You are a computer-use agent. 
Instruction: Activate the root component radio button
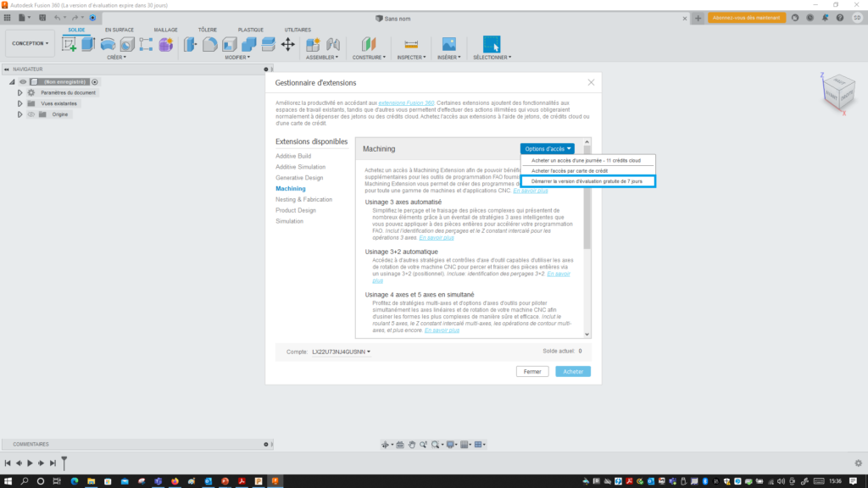(x=95, y=82)
